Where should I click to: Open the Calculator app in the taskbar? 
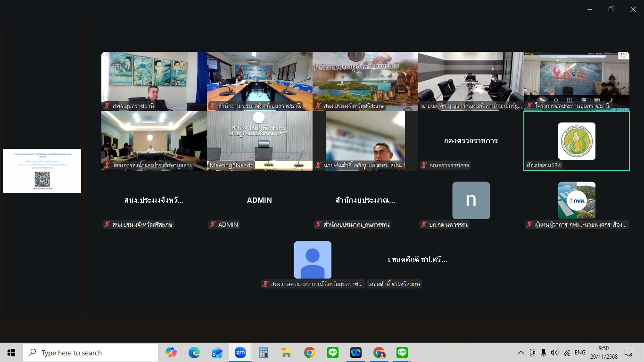[263, 353]
